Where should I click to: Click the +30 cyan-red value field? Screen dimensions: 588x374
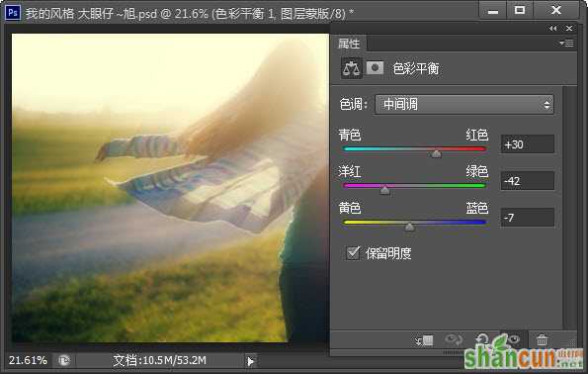tap(528, 144)
